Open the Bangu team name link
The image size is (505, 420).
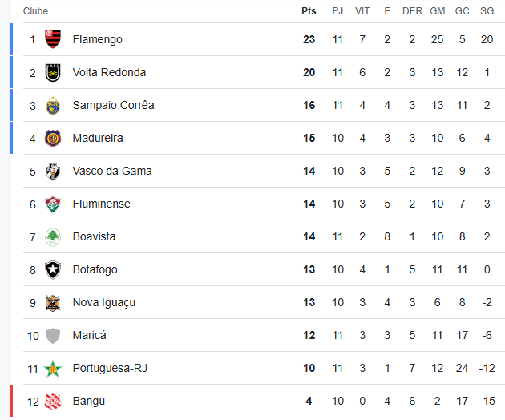coord(88,401)
